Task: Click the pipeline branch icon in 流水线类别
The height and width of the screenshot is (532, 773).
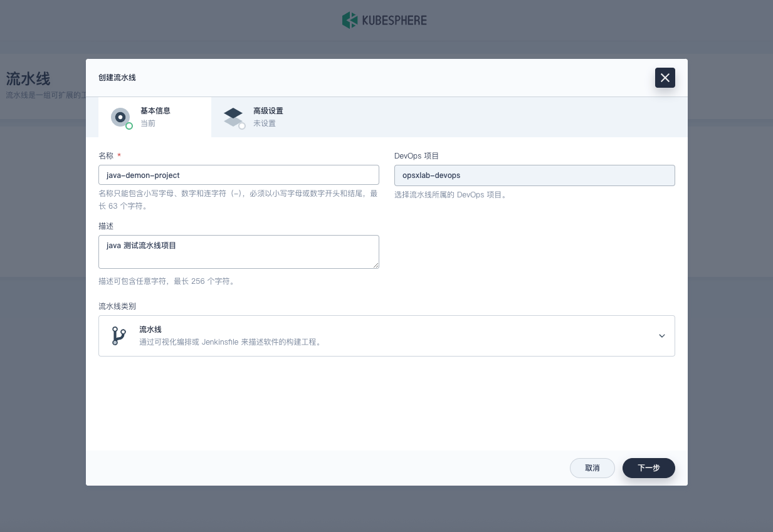Action: coord(118,336)
